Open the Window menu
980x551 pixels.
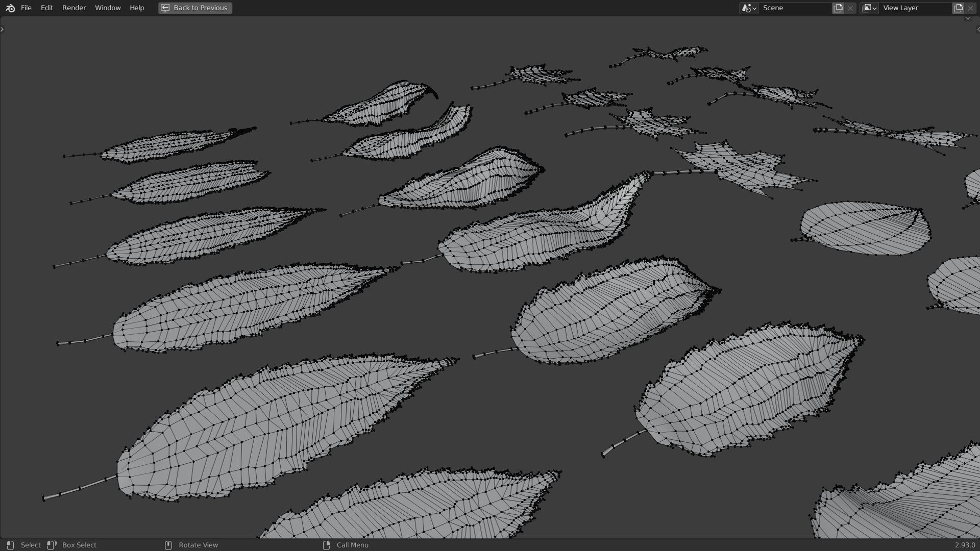pyautogui.click(x=108, y=8)
